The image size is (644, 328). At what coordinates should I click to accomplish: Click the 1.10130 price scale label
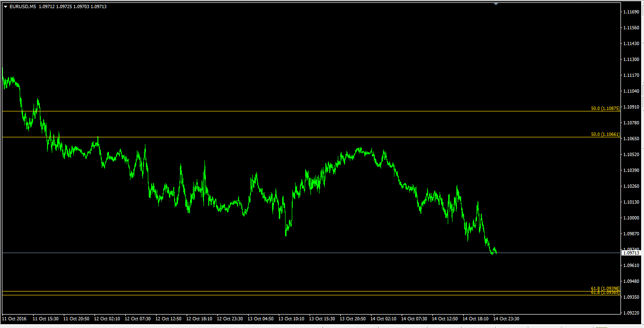(x=631, y=202)
